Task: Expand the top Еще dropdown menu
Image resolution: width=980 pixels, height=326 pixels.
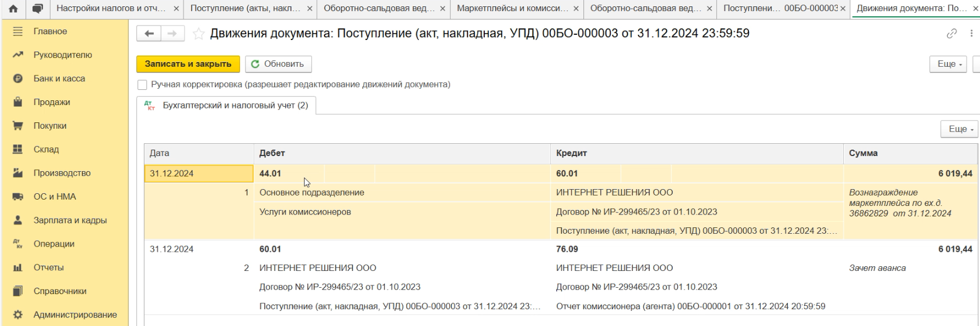Action: click(x=949, y=64)
